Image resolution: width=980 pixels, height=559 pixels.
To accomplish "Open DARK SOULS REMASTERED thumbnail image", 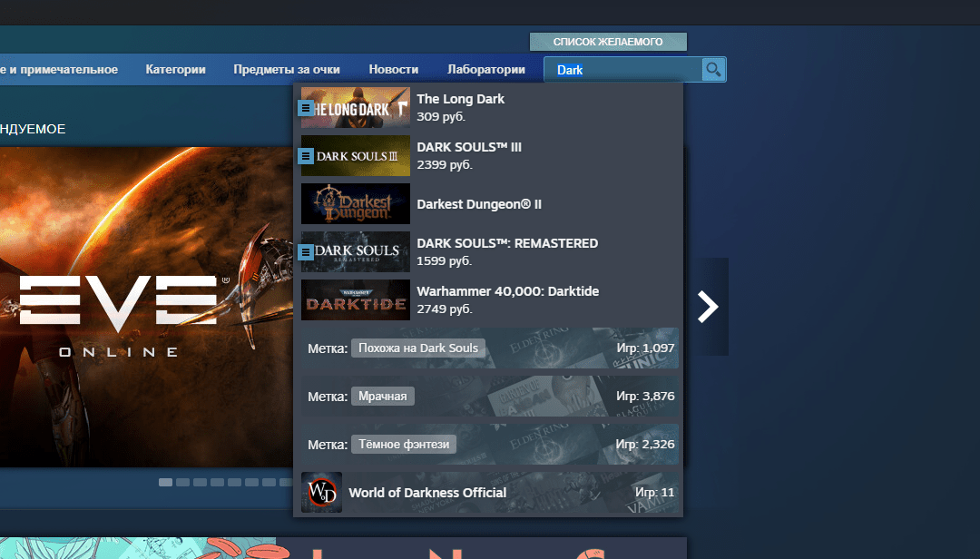I will click(356, 252).
